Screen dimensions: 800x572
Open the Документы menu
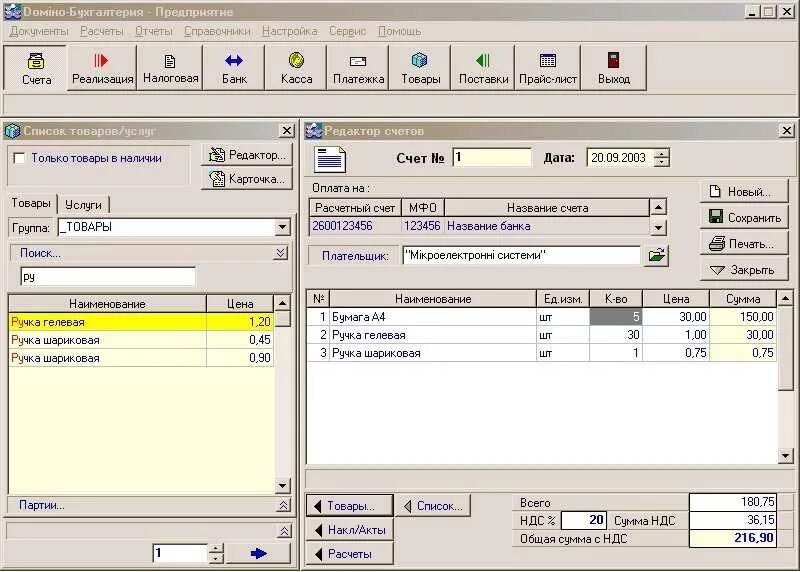click(39, 31)
